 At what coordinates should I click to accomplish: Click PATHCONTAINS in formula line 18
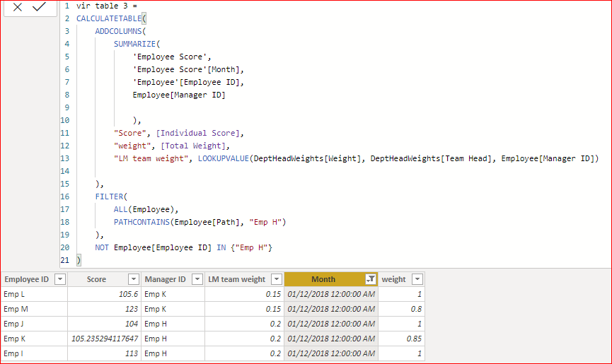tap(142, 222)
